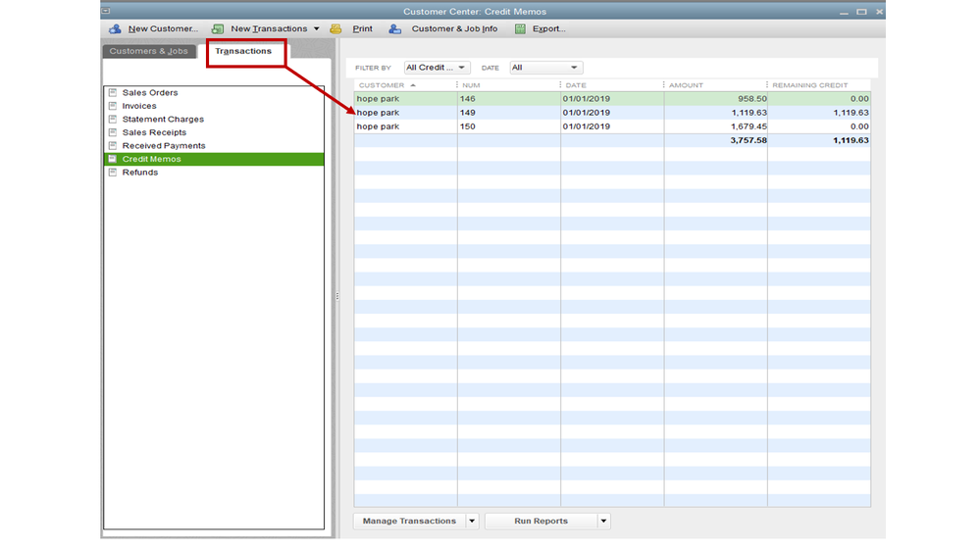The height and width of the screenshot is (551, 980).
Task: Click the Credit Memos list icon
Action: tap(113, 159)
